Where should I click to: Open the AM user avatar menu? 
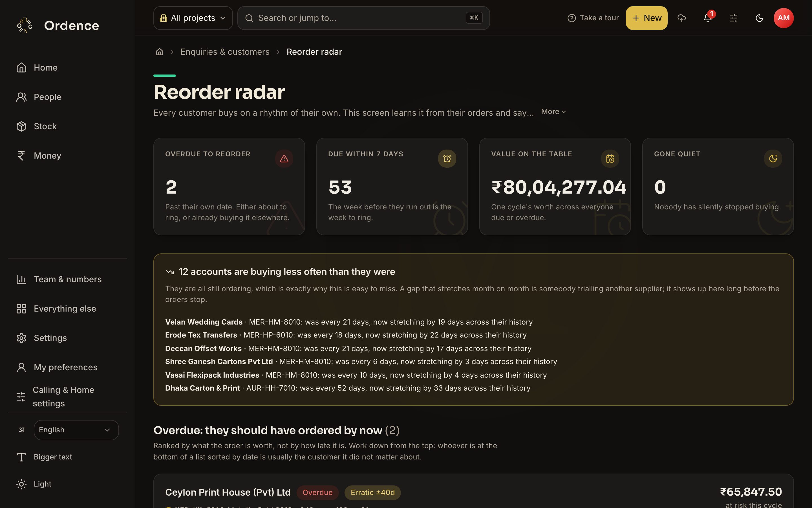tap(784, 18)
